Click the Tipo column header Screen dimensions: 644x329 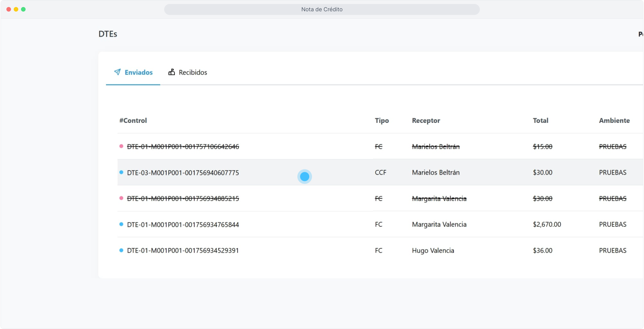(382, 121)
